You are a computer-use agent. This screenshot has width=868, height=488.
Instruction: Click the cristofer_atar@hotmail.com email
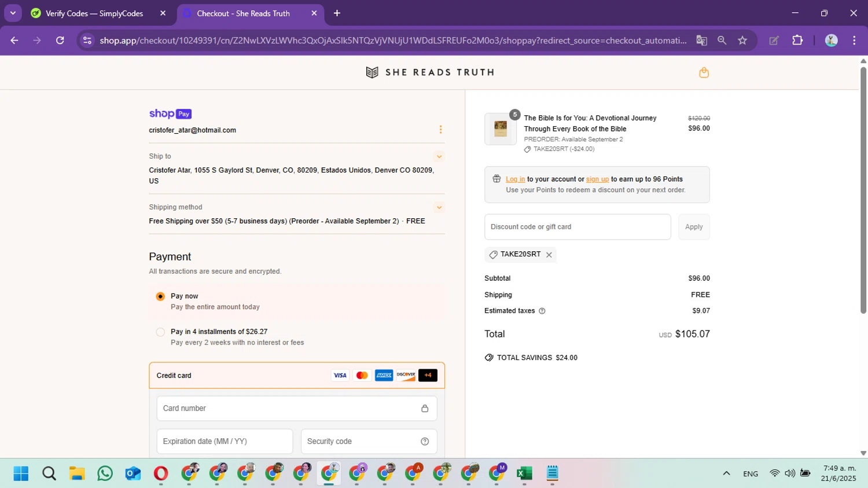click(192, 130)
